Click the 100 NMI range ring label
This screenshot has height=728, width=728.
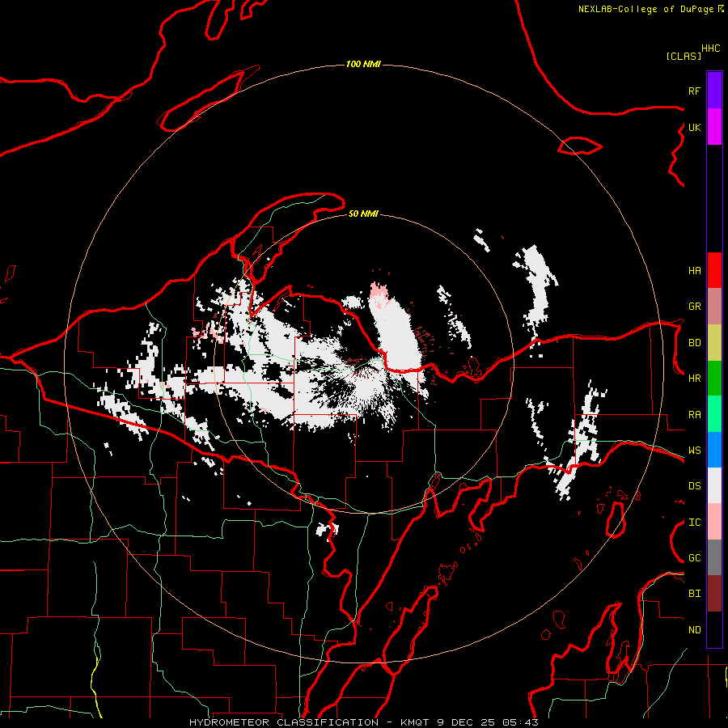tap(363, 64)
